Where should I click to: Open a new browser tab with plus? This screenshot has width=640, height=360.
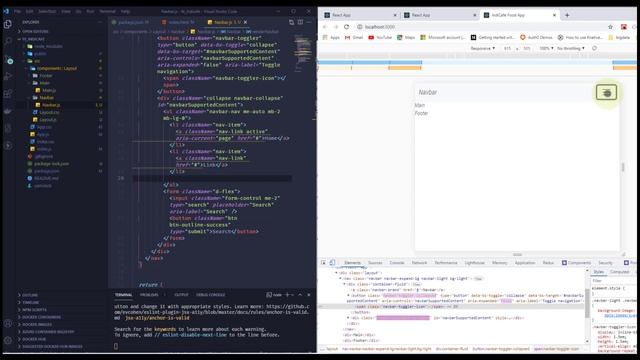pos(567,15)
